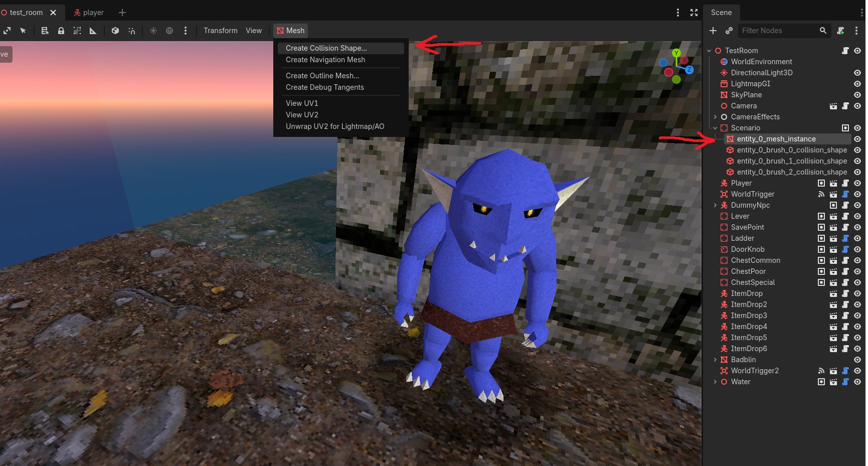Open the sun and environment options menu
Screen dimensions: 868x466
186,31
